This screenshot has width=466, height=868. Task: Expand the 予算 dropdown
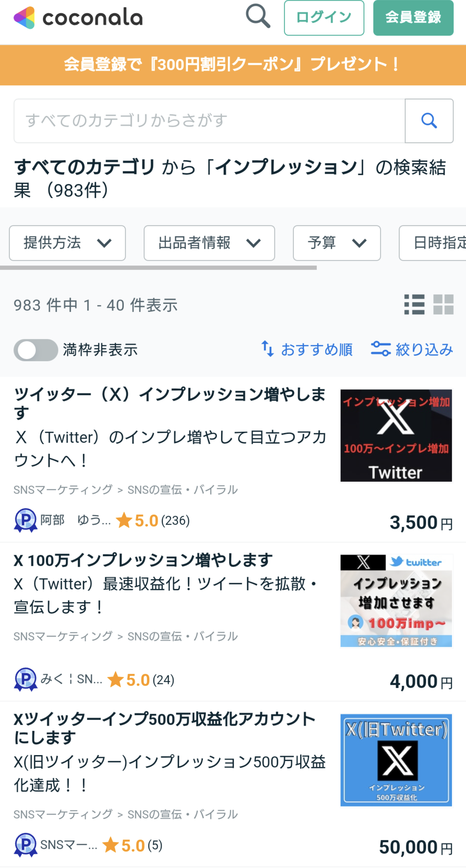click(x=337, y=243)
